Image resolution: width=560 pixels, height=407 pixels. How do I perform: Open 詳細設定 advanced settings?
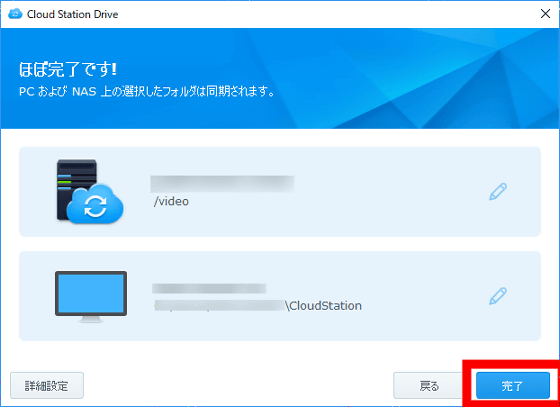pos(47,386)
